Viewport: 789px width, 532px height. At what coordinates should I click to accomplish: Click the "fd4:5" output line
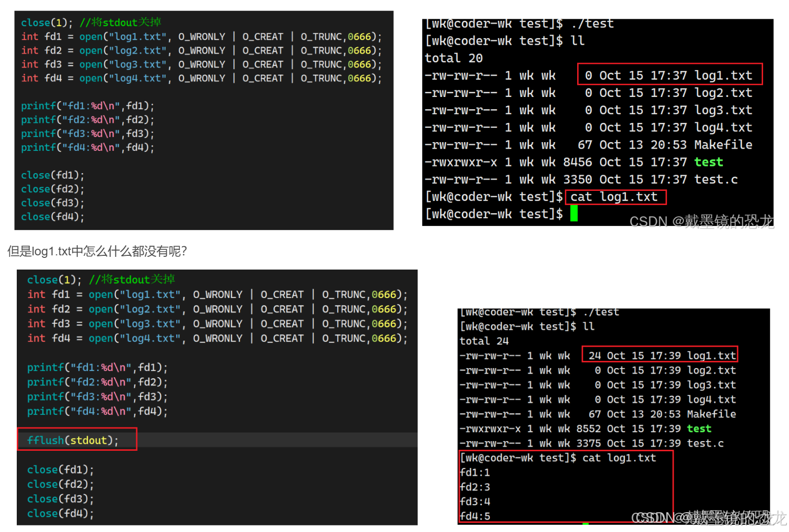click(475, 516)
